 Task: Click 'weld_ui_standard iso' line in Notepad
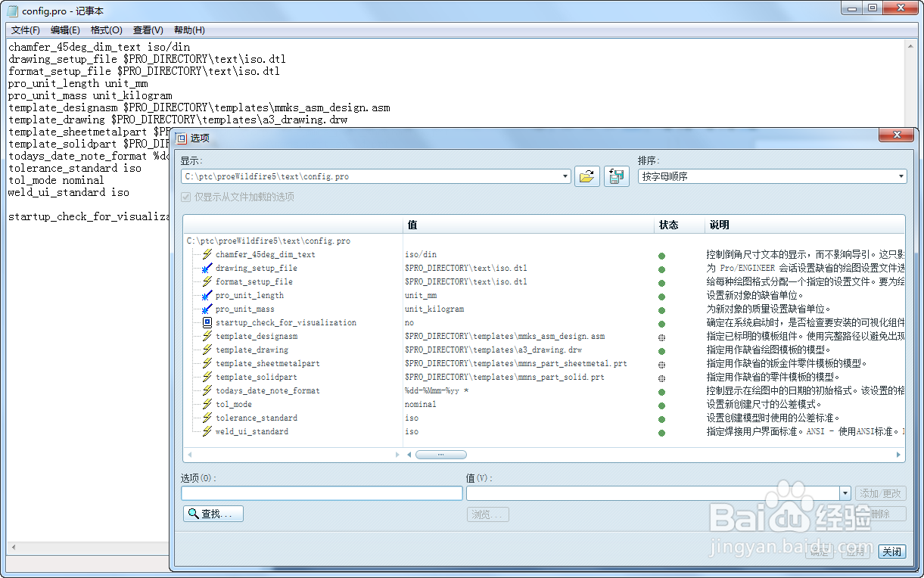[x=69, y=192]
